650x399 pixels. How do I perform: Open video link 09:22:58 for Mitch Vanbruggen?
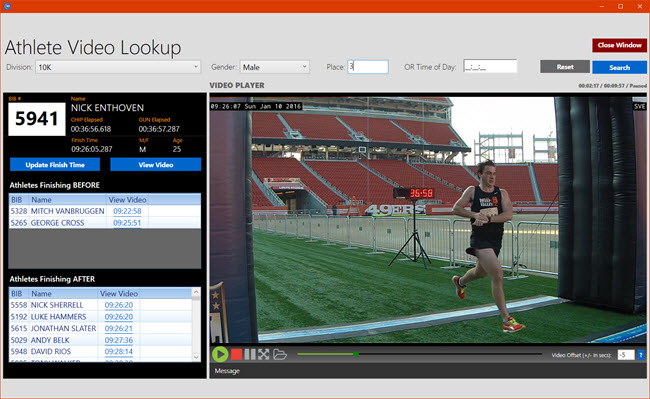coord(127,211)
